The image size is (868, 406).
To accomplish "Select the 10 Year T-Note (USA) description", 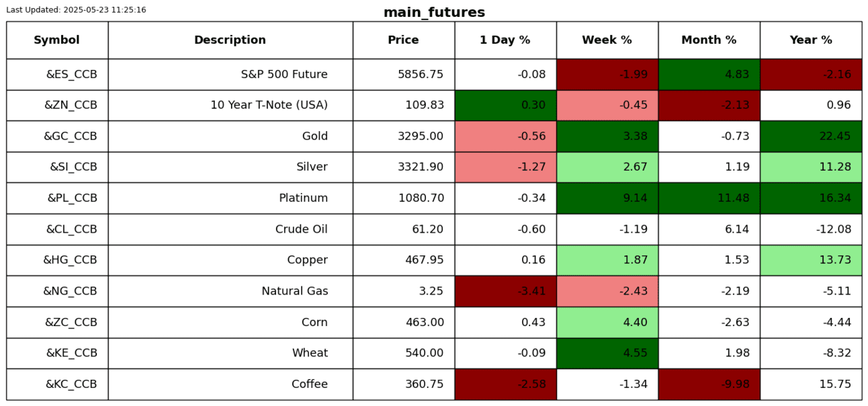I will click(x=269, y=106).
